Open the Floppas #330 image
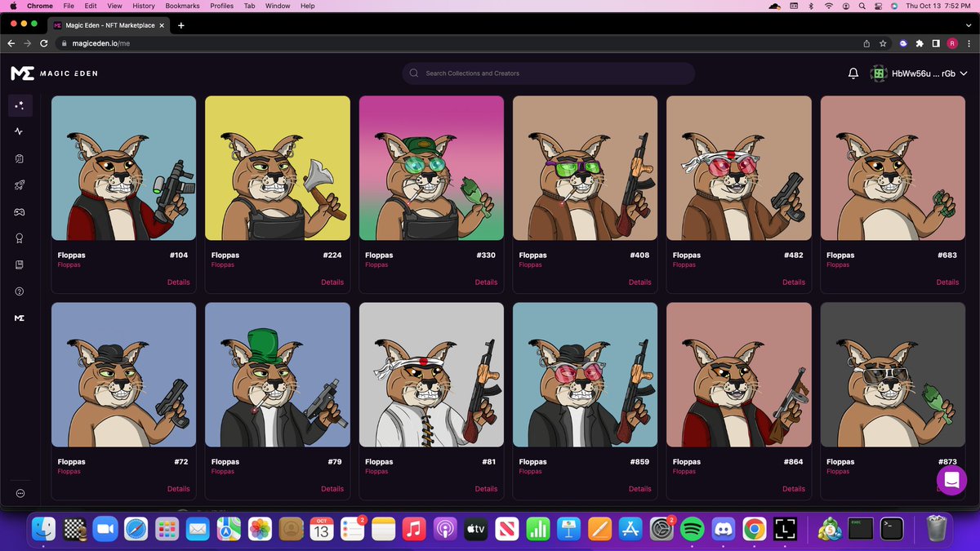This screenshot has width=980, height=551. (x=431, y=168)
